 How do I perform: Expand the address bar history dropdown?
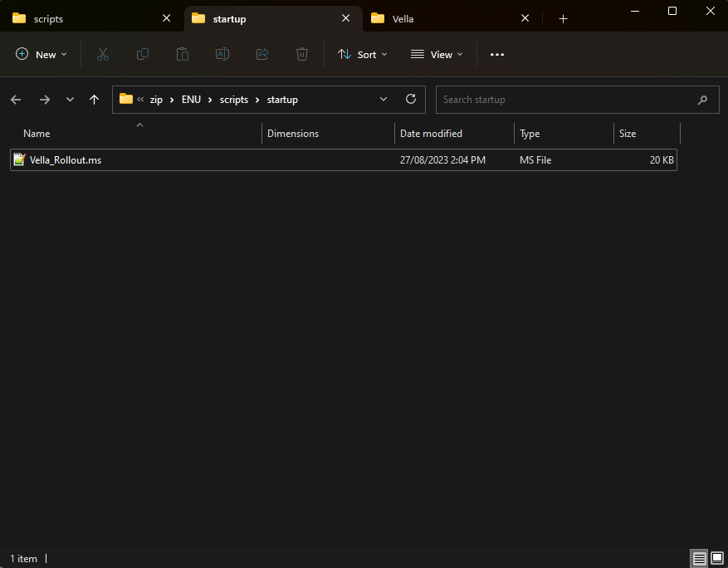pos(384,99)
